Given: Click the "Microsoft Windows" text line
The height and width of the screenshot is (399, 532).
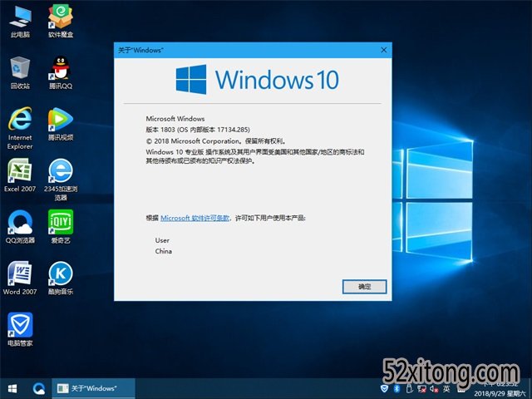Looking at the screenshot, I should (175, 119).
